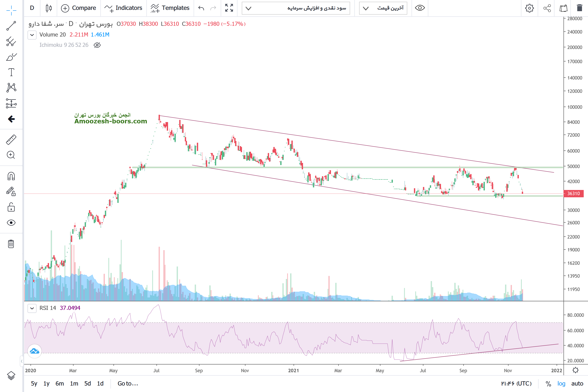
Task: Toggle percent scale
Action: pyautogui.click(x=548, y=383)
